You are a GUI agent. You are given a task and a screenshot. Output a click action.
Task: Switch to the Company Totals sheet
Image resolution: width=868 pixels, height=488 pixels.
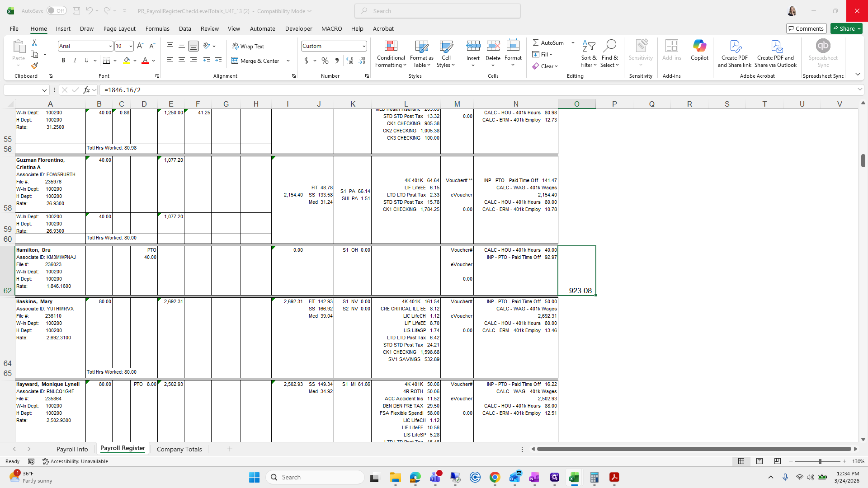(x=179, y=449)
